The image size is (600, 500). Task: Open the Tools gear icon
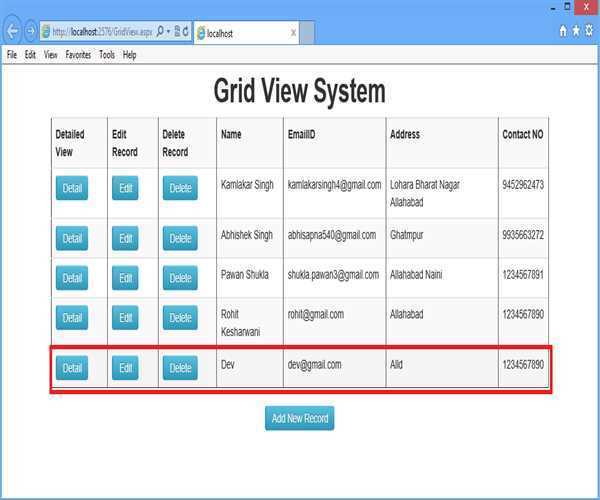(590, 32)
